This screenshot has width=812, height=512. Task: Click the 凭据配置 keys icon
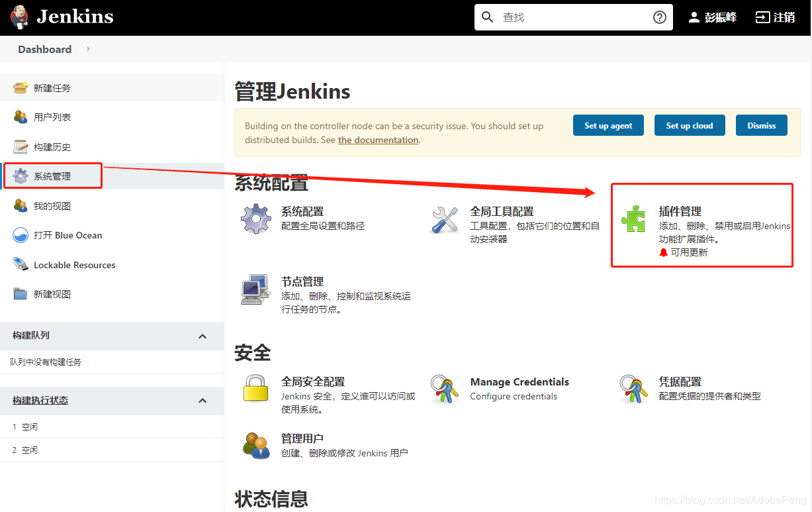click(633, 389)
